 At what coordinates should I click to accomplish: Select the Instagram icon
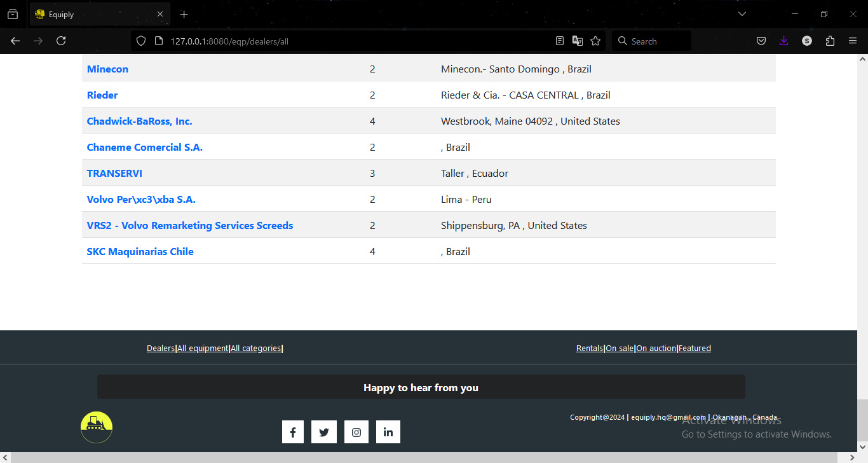tap(356, 432)
